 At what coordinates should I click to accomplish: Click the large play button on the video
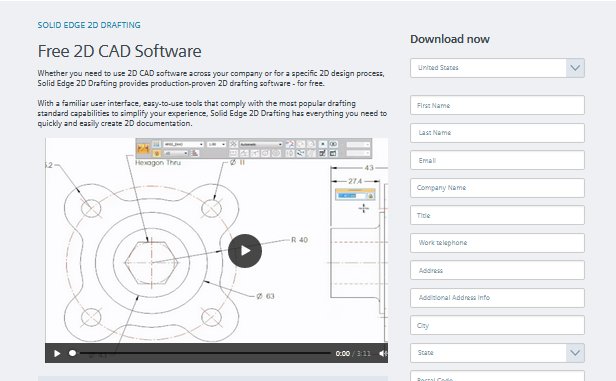coord(245,251)
